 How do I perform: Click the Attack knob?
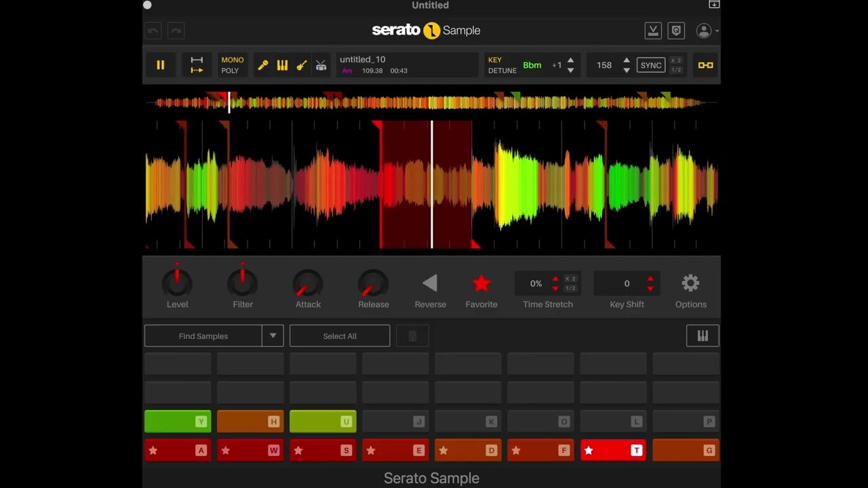tap(308, 284)
